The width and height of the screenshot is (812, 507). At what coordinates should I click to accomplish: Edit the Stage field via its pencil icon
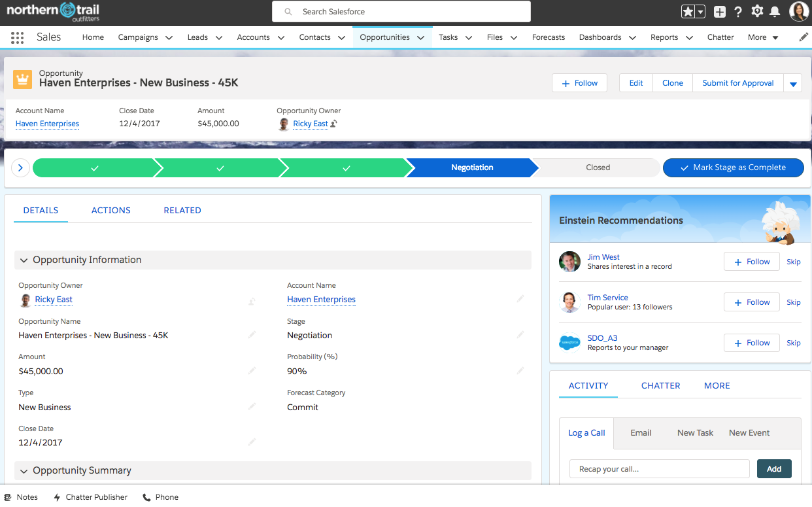click(520, 335)
